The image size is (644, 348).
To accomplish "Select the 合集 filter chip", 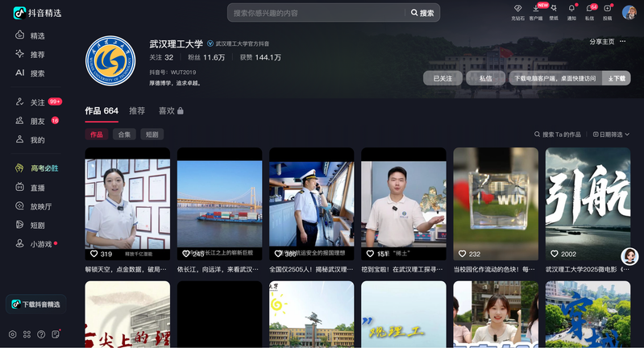I will click(x=124, y=135).
